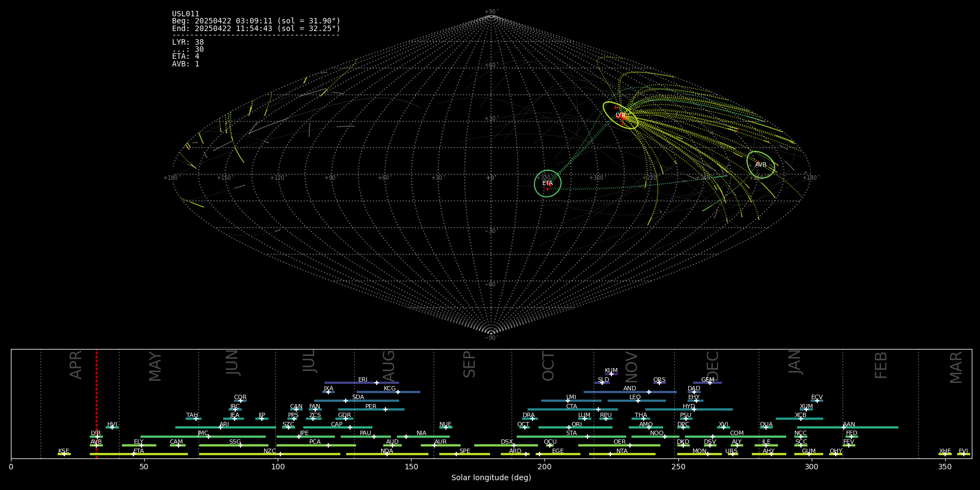Select the Beg timestamp line in header
This screenshot has width=980, height=490.
(x=256, y=21)
